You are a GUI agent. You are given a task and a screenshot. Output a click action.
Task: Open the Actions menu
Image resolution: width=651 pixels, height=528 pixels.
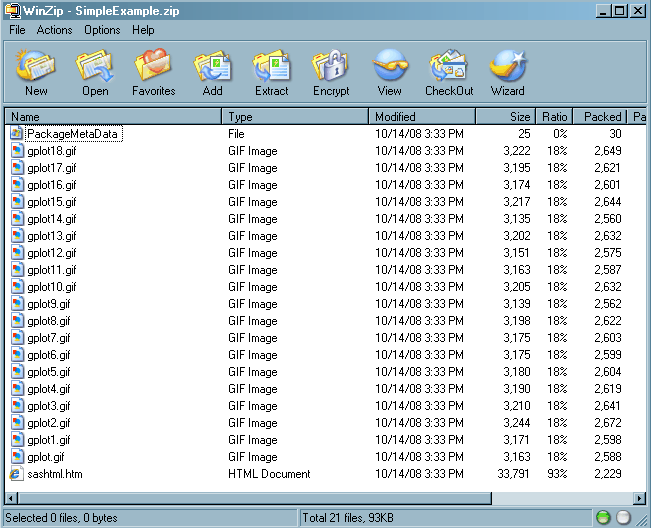click(54, 30)
